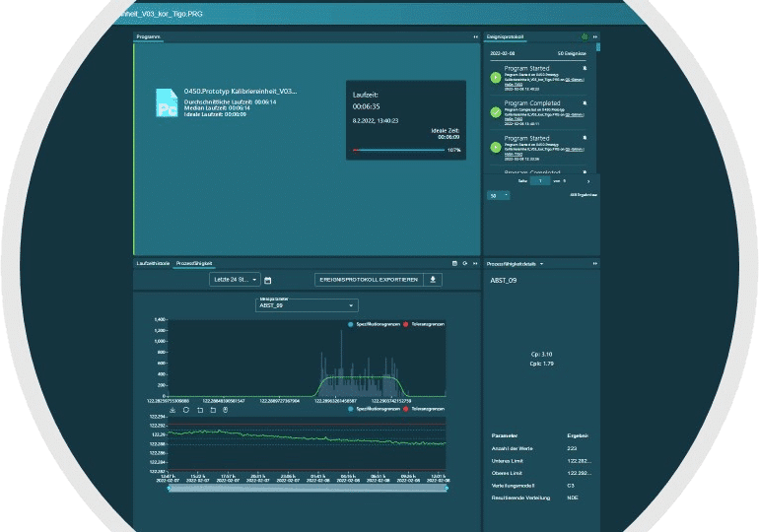Click the Kalibriereinheit_V03_kor_Tigo.PRG title tab

point(163,14)
